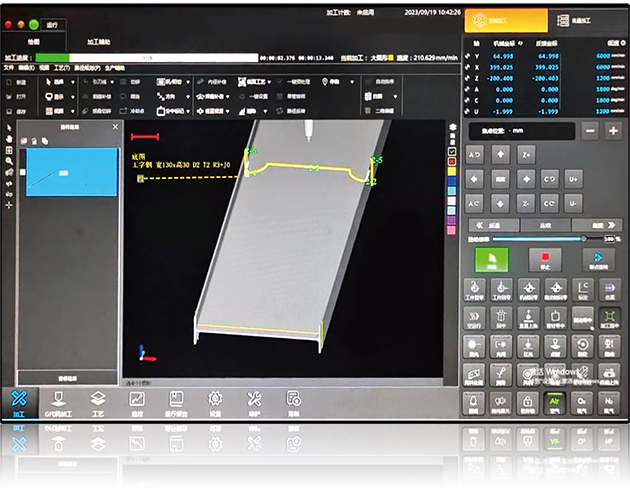
Task: Click the up arrow jog button
Action: coord(501,153)
